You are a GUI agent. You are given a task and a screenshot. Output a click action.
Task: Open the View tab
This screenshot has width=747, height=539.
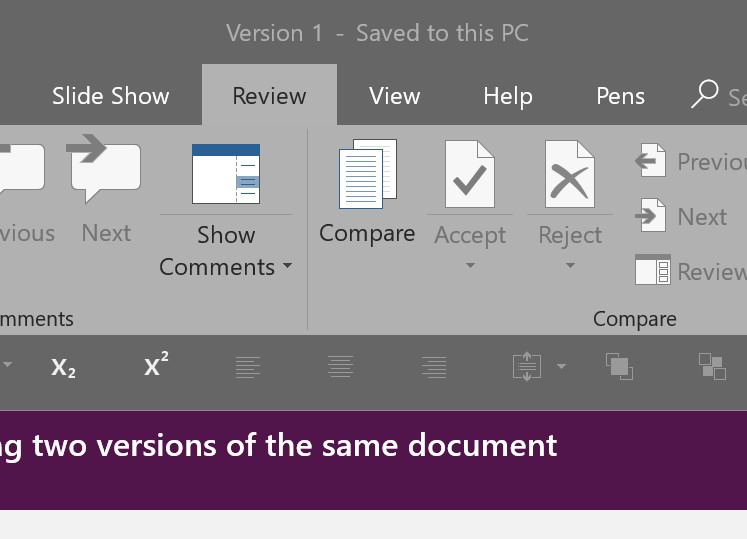tap(394, 96)
